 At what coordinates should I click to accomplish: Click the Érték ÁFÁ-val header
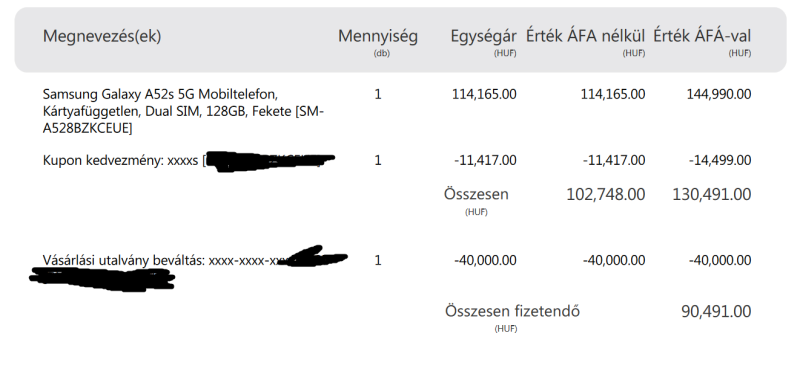(702, 36)
